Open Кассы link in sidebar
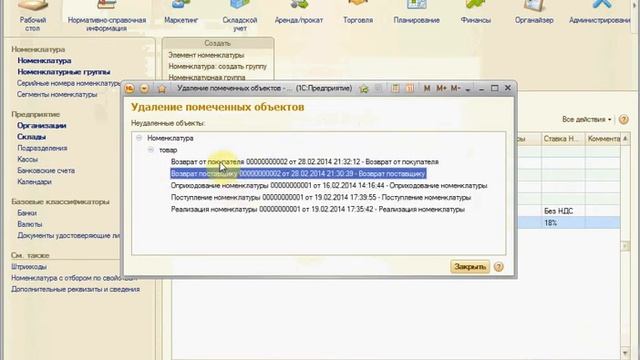The image size is (640, 360). click(28, 159)
